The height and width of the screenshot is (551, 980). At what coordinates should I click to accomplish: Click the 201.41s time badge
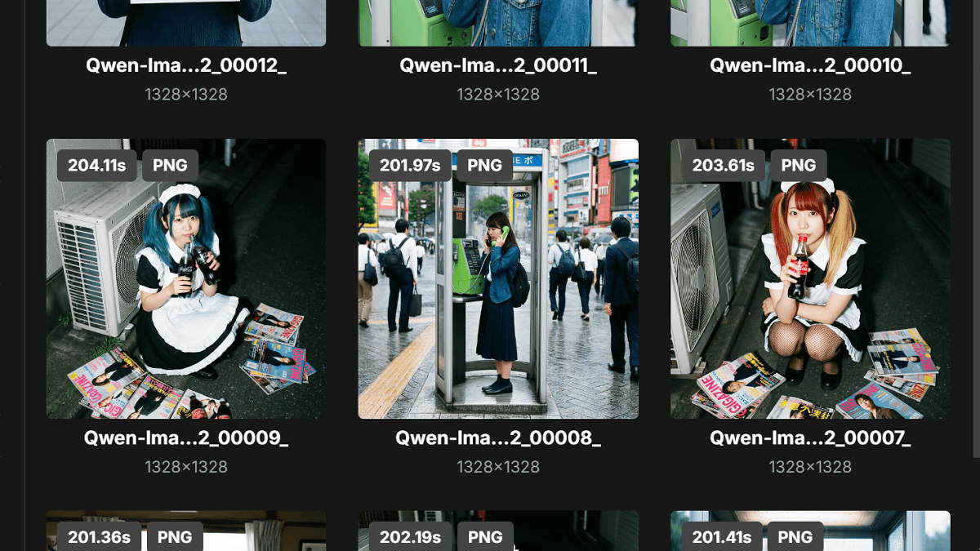click(x=723, y=537)
